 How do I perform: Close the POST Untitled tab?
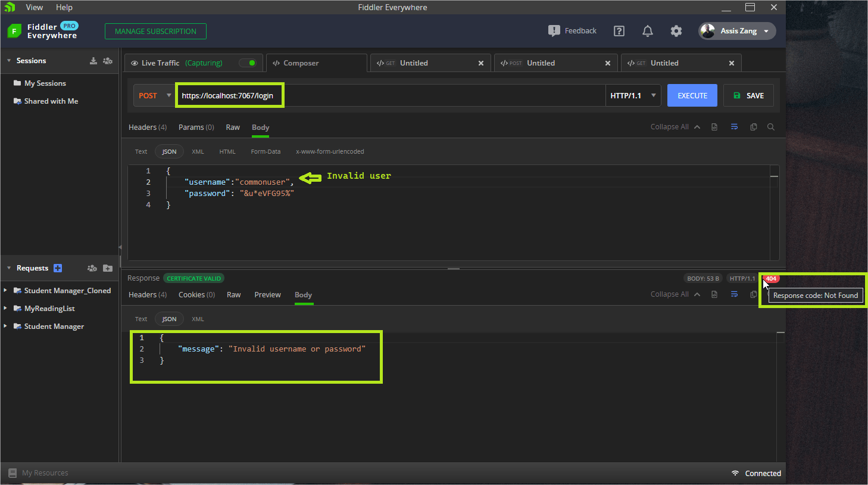pos(608,63)
